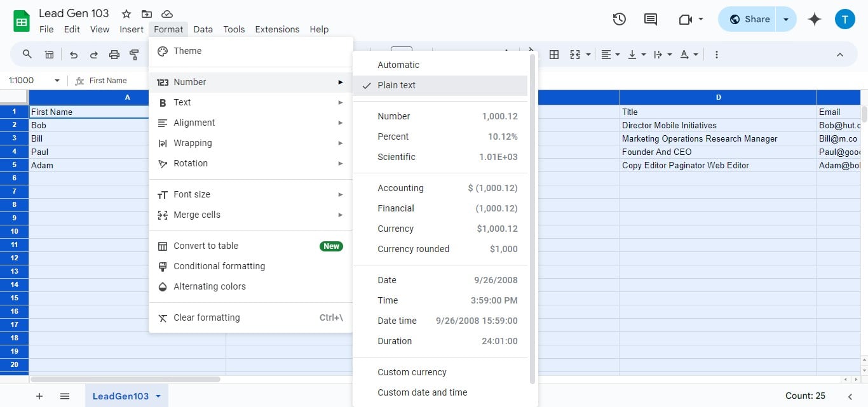868x407 pixels.
Task: Open version history clock icon
Action: click(620, 19)
